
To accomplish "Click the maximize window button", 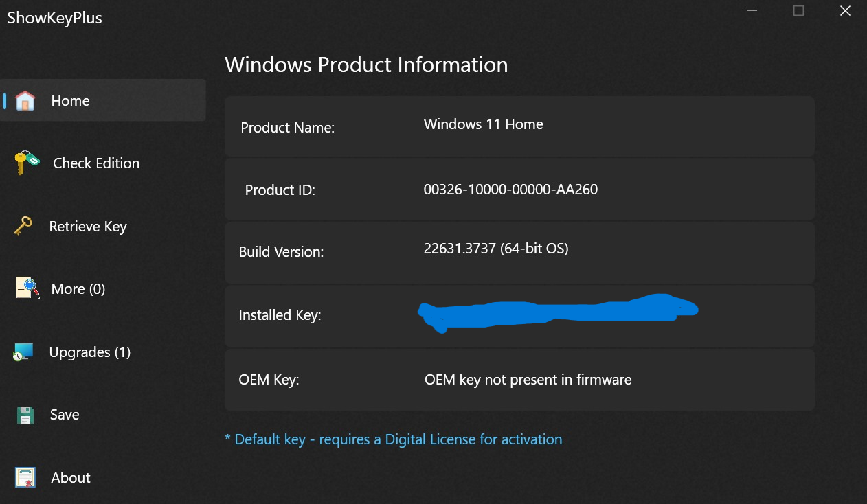I will click(x=798, y=10).
